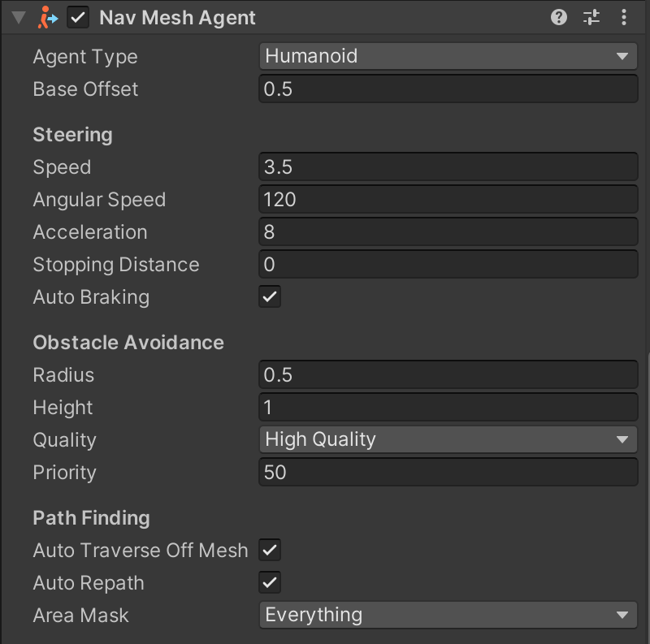Click the Nav Mesh Agent title text
Screen dimensions: 650x644
[x=177, y=18]
